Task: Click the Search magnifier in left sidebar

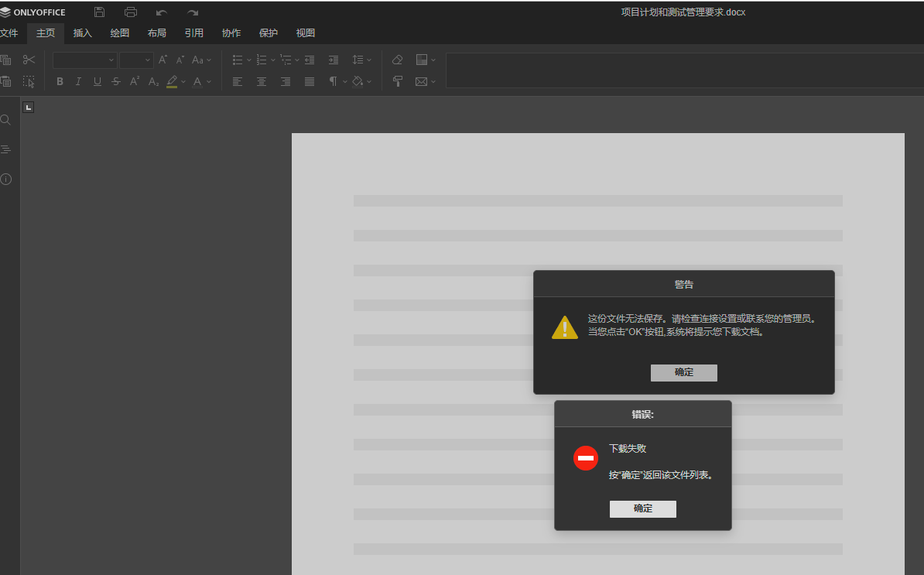Action: click(6, 120)
